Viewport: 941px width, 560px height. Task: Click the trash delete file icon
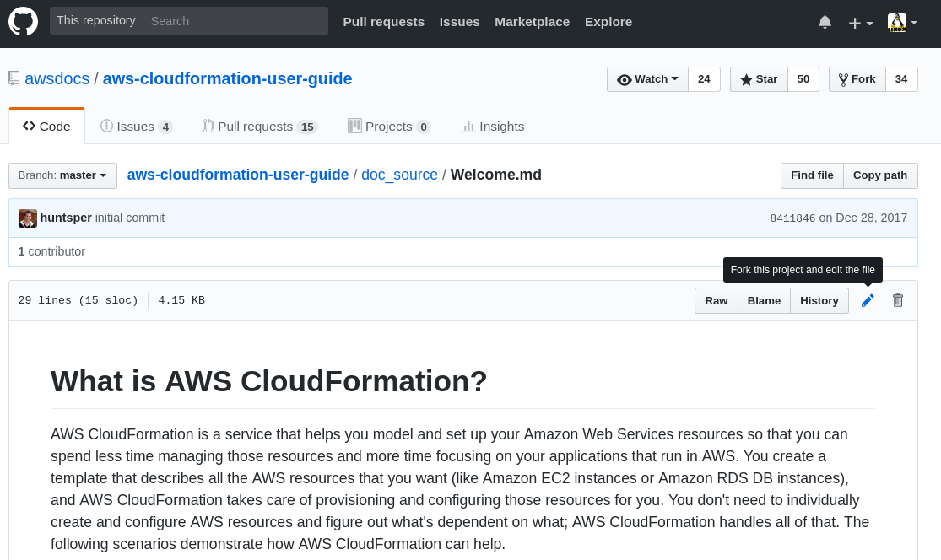click(898, 300)
